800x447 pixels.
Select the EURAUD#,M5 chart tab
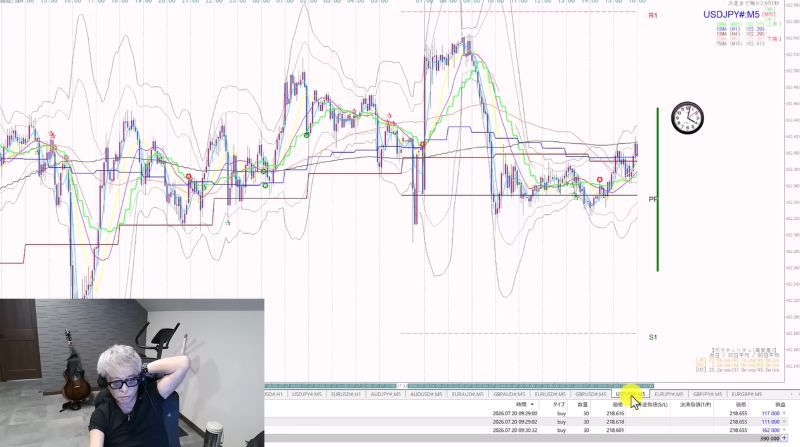tap(467, 394)
